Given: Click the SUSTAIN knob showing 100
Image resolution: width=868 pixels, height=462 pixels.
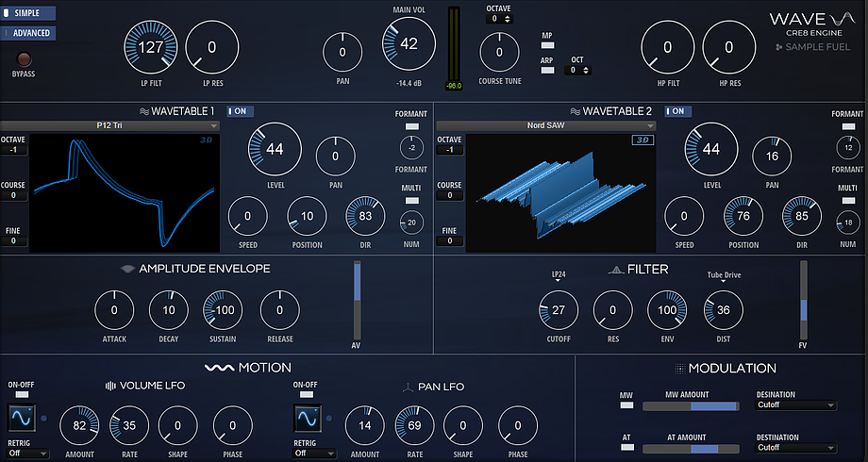Looking at the screenshot, I should [223, 310].
